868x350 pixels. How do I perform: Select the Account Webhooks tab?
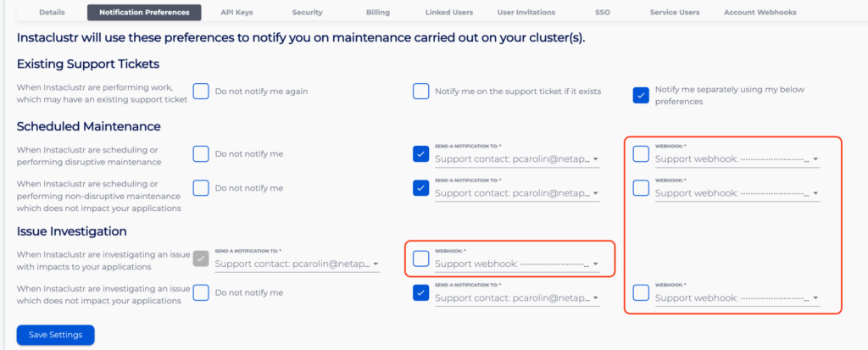pos(760,13)
